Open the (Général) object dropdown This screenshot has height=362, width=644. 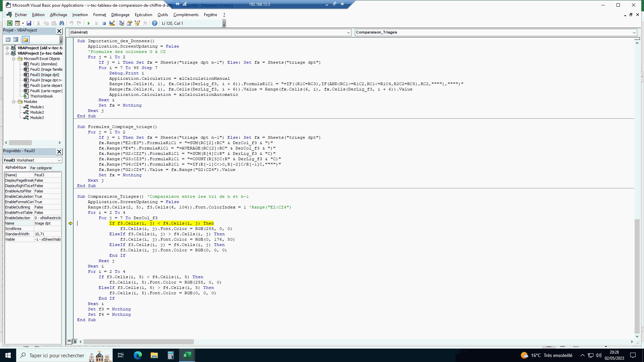pyautogui.click(x=348, y=33)
